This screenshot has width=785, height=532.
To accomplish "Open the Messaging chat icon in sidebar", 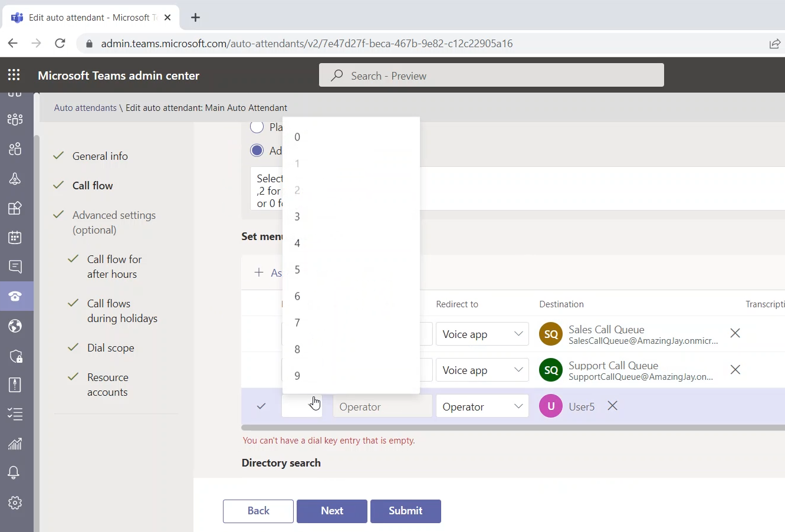I will tap(15, 267).
